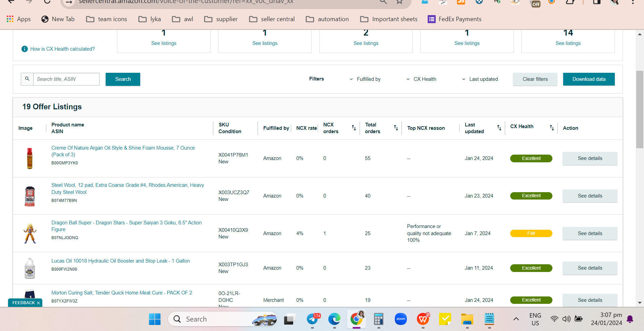Open Zoom from the taskbar
This screenshot has height=331, width=644.
(x=401, y=319)
